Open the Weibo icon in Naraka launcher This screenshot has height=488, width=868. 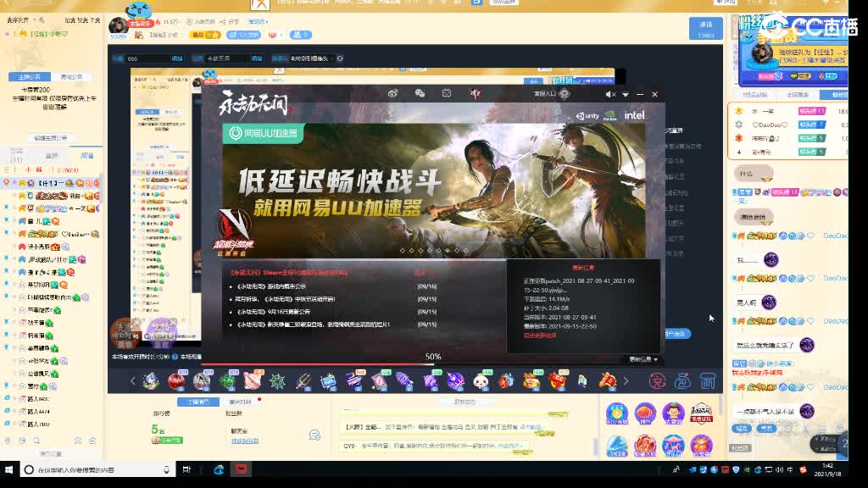(x=392, y=93)
